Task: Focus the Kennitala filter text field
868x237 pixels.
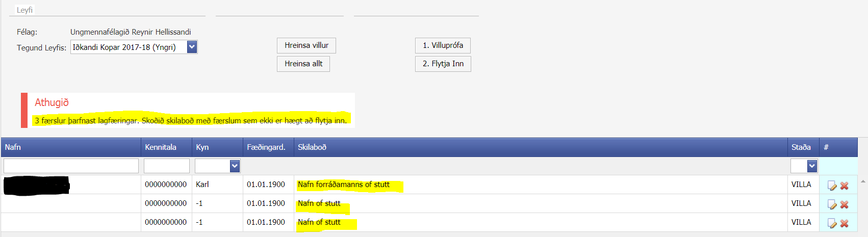Action: [167, 166]
